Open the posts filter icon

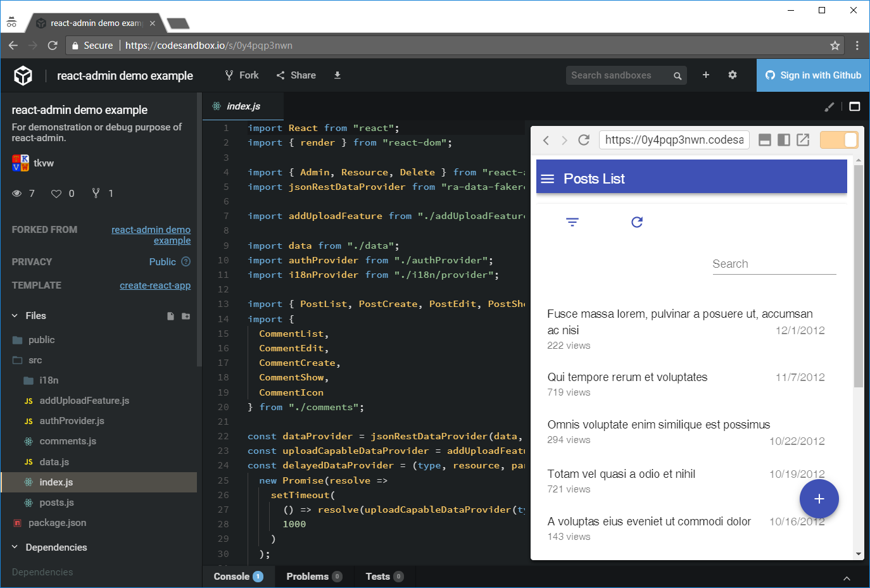tap(572, 222)
